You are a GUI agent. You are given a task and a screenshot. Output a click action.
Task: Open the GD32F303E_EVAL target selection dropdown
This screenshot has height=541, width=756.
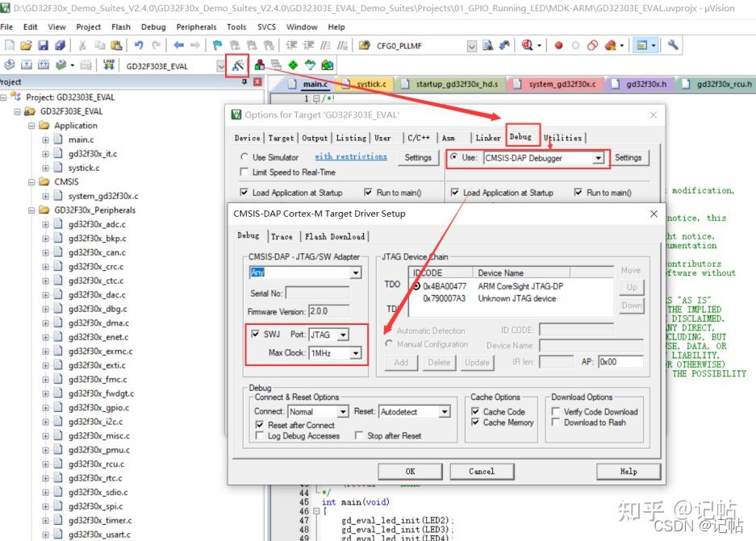[220, 66]
